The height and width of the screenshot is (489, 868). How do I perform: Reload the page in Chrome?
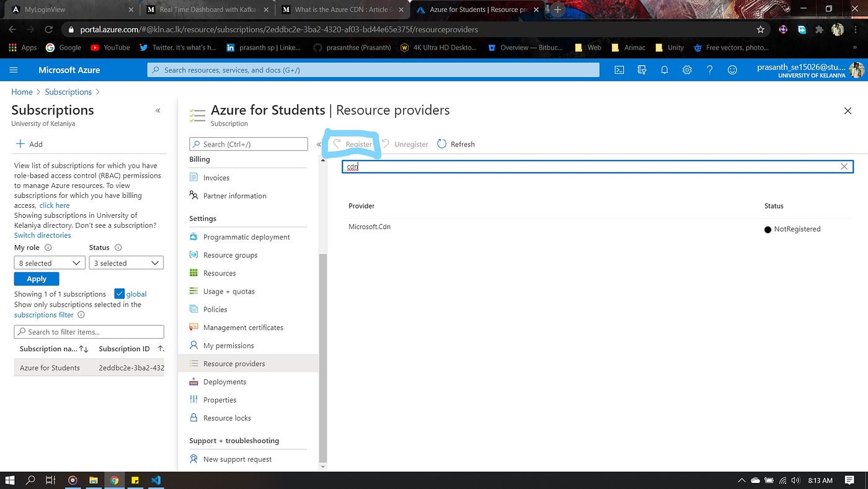(48, 29)
